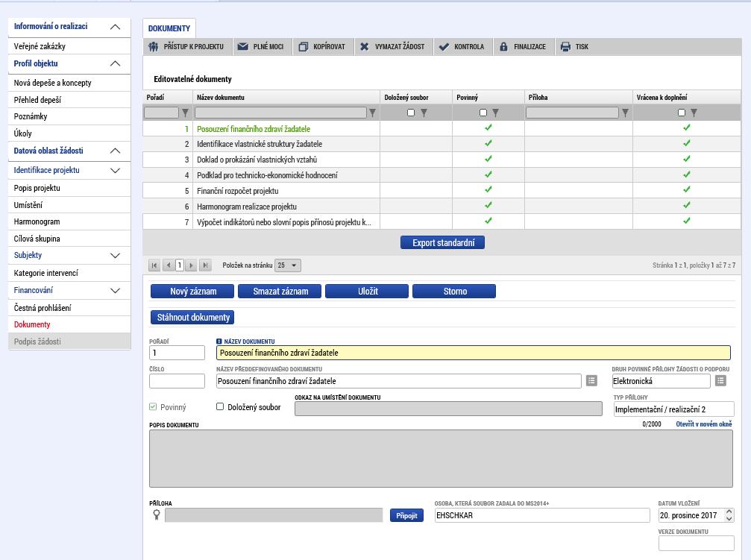
Task: Go to last page of documents
Action: pos(205,265)
